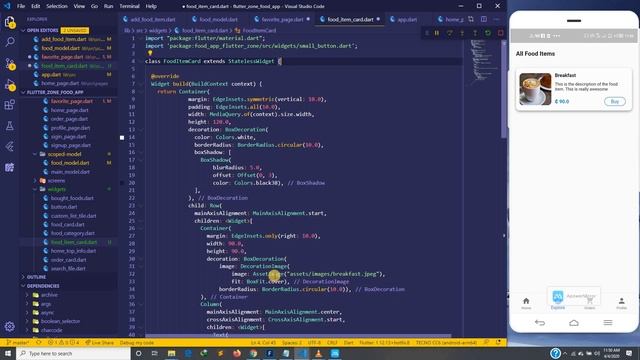Click the Split Editor icon
The width and height of the screenshot is (640, 360).
coord(484,19)
